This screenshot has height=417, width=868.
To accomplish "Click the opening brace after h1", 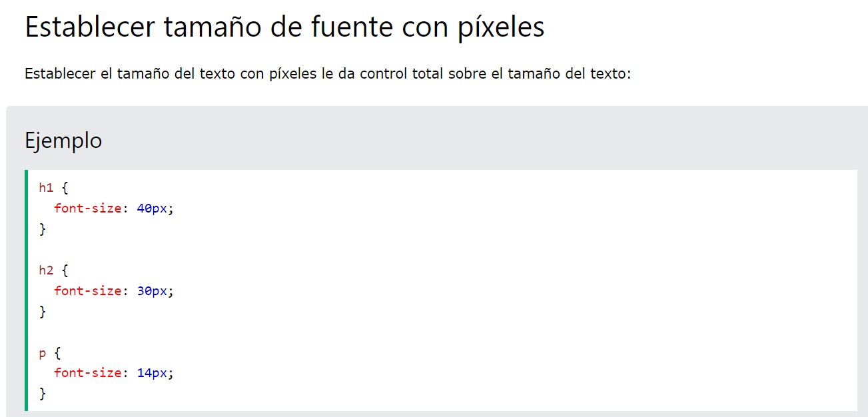I will (64, 188).
